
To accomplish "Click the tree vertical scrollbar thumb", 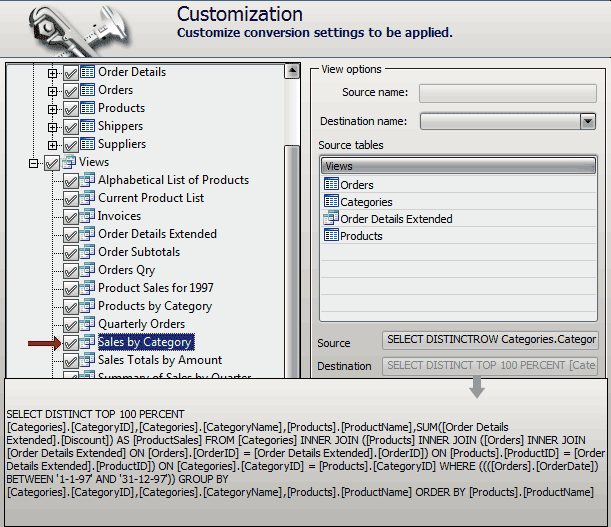I will pyautogui.click(x=292, y=260).
